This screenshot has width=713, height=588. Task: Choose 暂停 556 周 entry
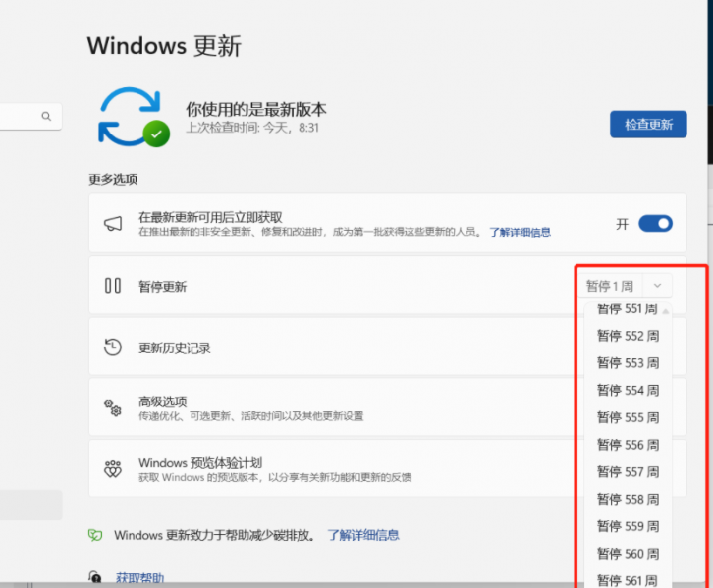click(628, 445)
